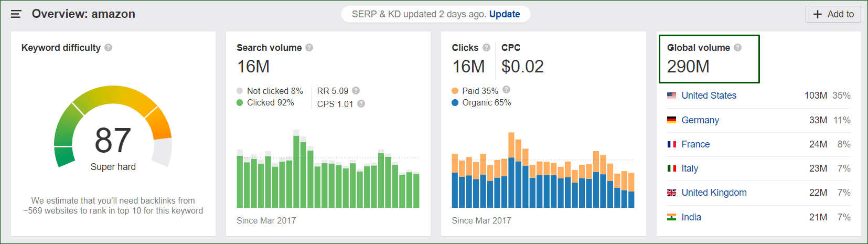This screenshot has height=244, width=868.
Task: Click the United Kingdom volume 22M
Action: 818,193
